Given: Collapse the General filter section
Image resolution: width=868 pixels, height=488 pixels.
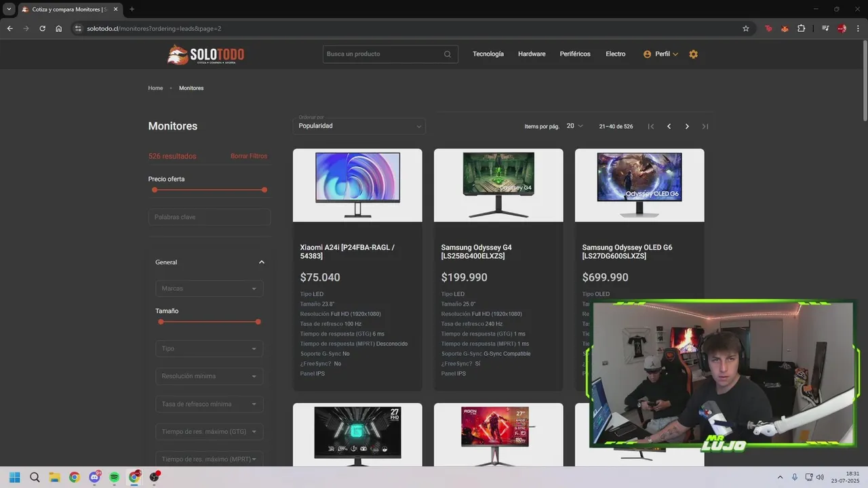Looking at the screenshot, I should click(262, 262).
